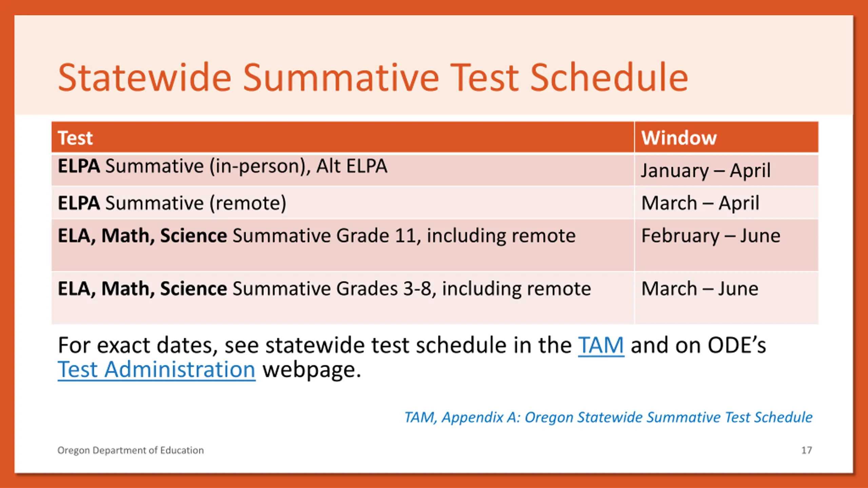Click the slide number 17
The image size is (868, 488).
point(807,450)
